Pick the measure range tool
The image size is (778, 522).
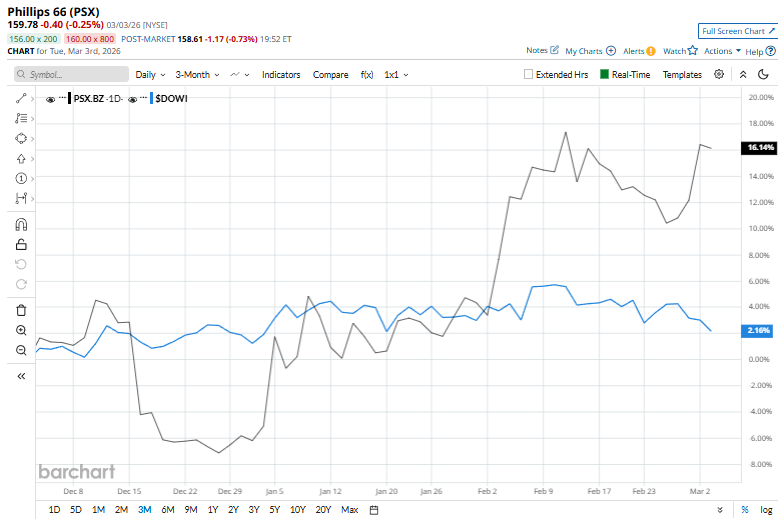[21, 198]
